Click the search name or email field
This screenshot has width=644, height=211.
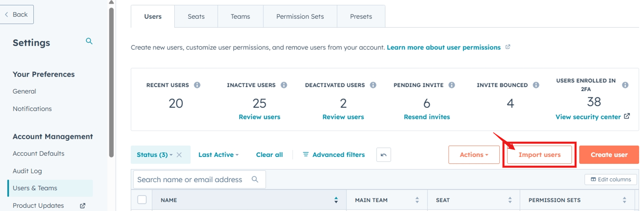point(199,179)
